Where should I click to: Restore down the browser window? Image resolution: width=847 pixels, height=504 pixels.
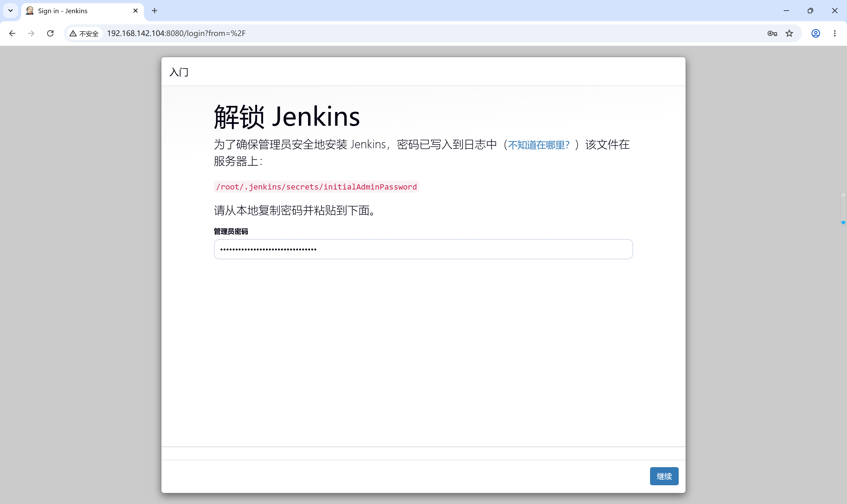810,11
